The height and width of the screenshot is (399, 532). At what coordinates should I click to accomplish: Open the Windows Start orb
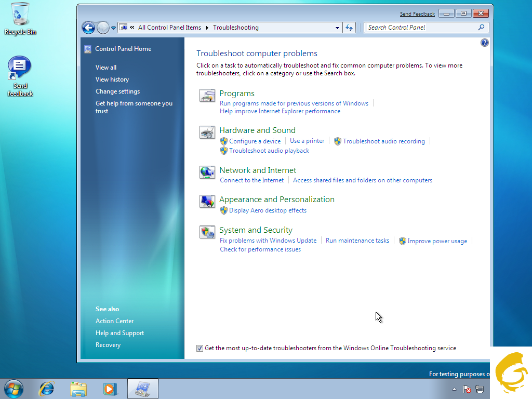[x=14, y=389]
